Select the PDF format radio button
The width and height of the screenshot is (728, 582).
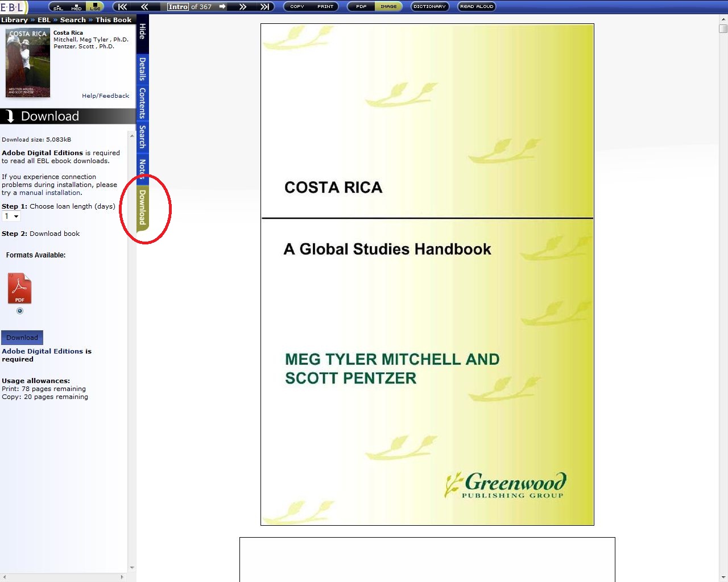pyautogui.click(x=20, y=311)
